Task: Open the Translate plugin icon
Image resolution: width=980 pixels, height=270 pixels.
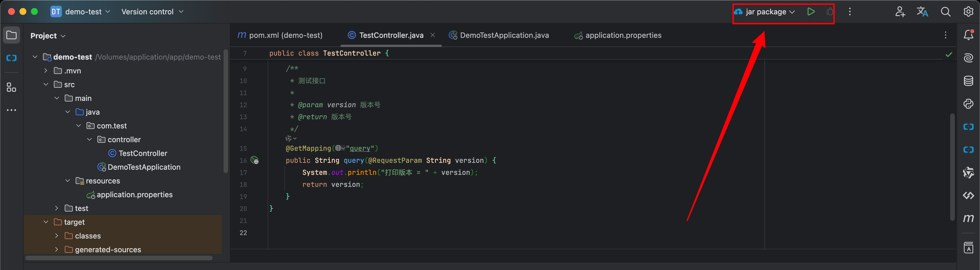Action: (922, 12)
